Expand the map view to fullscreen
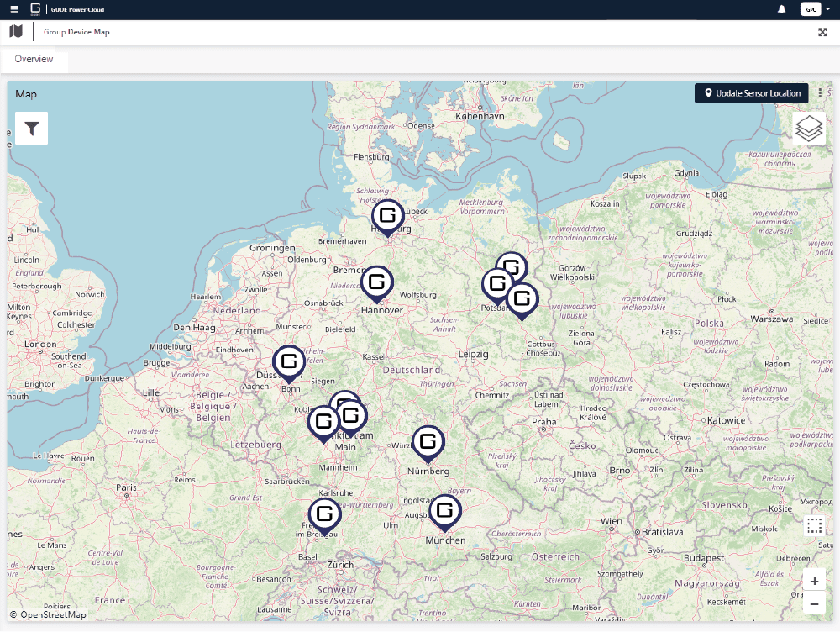Screen dimensions: 840x632 pos(823,31)
